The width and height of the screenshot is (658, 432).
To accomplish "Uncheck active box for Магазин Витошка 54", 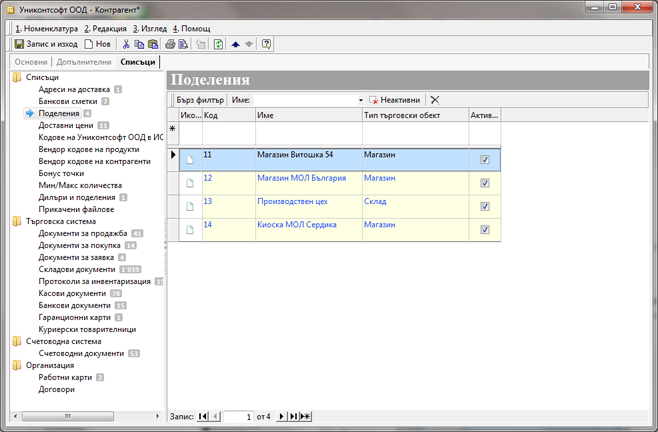I will coord(485,160).
